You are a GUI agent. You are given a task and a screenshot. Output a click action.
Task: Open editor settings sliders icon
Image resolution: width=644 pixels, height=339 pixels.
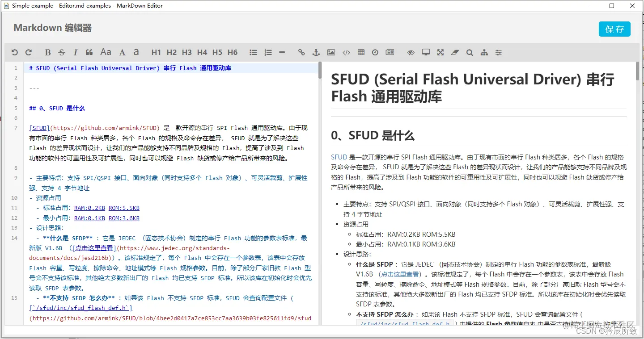click(x=498, y=52)
